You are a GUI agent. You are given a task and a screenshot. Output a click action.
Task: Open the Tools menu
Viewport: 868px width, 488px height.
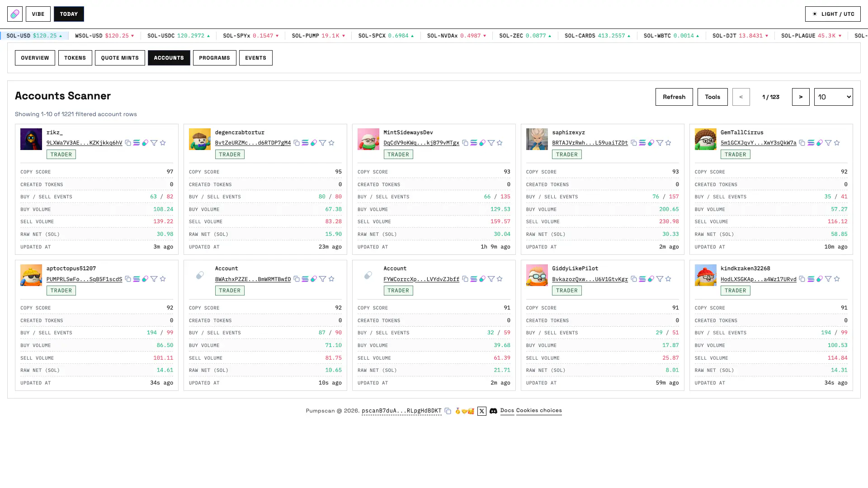pos(712,97)
